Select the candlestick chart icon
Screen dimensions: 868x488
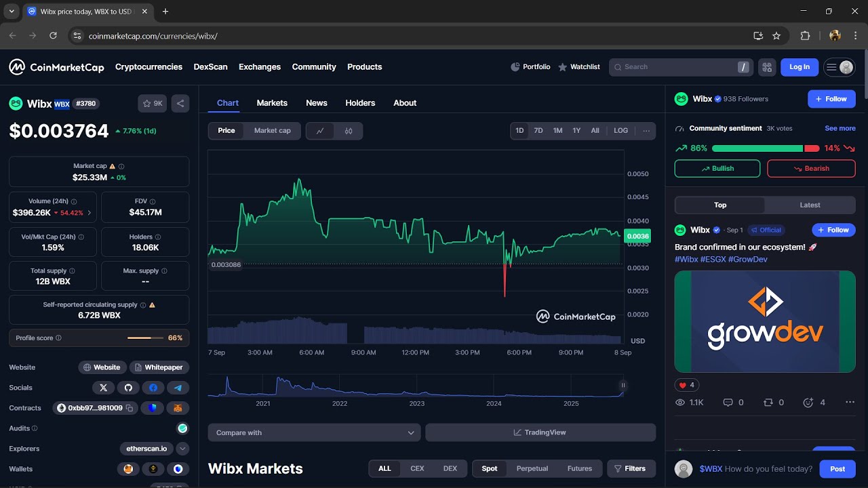coord(349,131)
